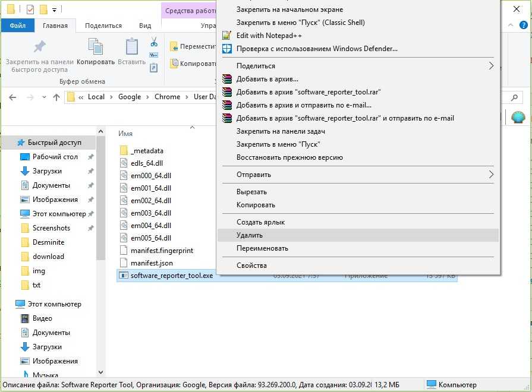Click the paste shortcut icon below the scissors
This screenshot has width=532, height=392.
(x=153, y=68)
